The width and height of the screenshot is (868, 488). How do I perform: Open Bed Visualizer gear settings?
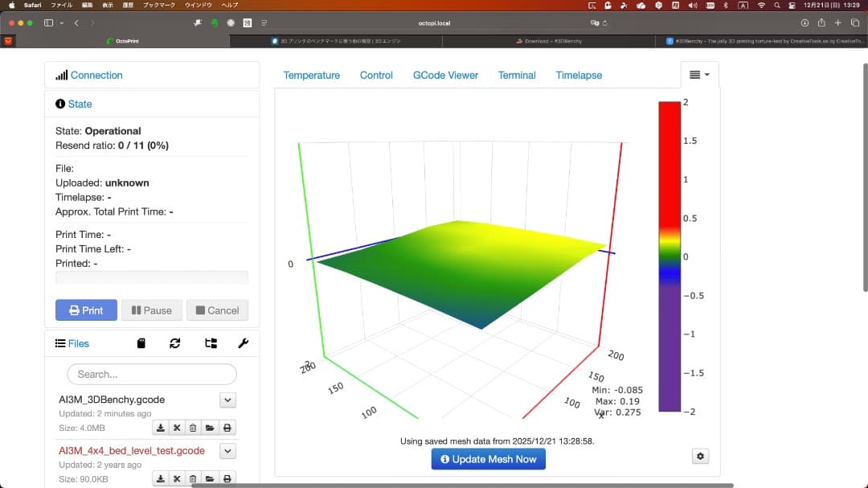700,456
